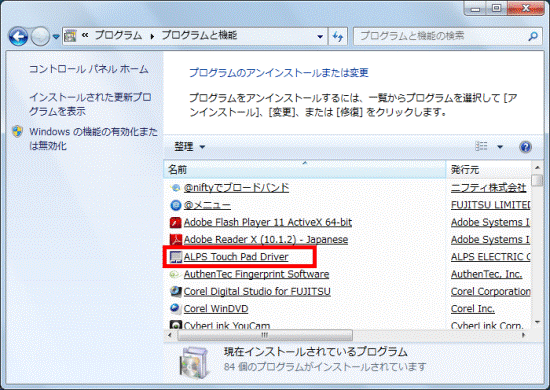Click the Adobe Reader PDF icon

point(175,240)
